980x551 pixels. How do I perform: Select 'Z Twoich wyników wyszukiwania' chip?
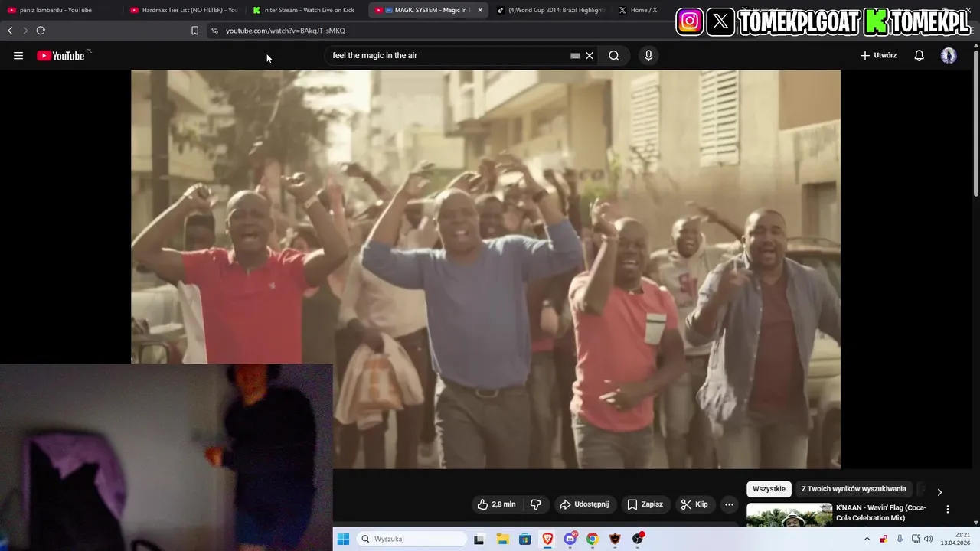click(x=854, y=489)
